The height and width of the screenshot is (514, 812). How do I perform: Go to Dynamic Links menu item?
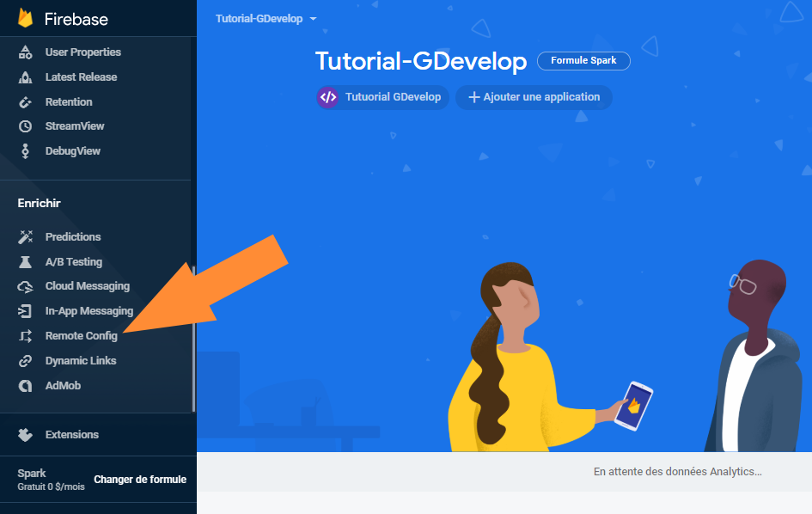pyautogui.click(x=80, y=361)
